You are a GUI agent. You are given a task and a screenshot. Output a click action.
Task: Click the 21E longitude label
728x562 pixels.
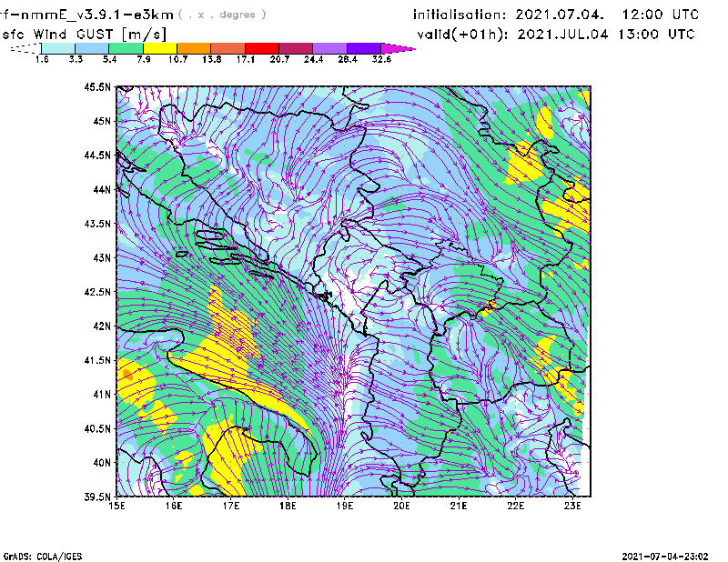459,506
